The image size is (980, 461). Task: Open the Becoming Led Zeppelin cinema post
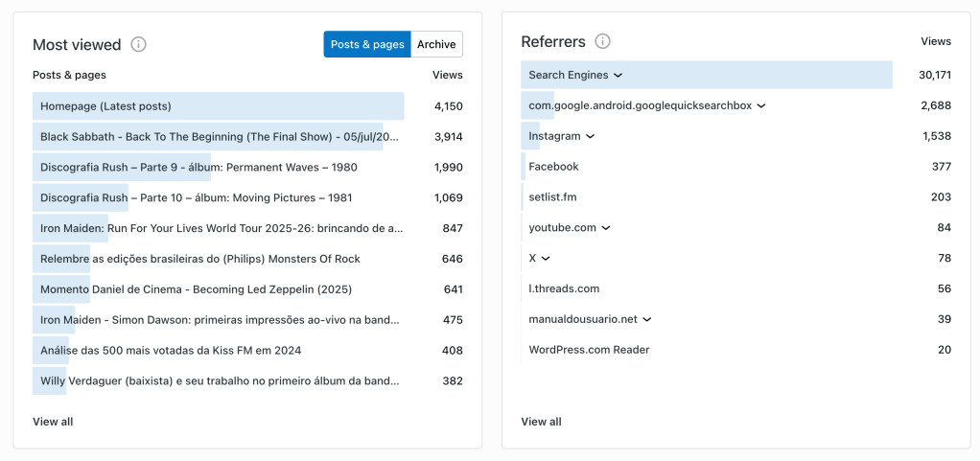point(196,289)
